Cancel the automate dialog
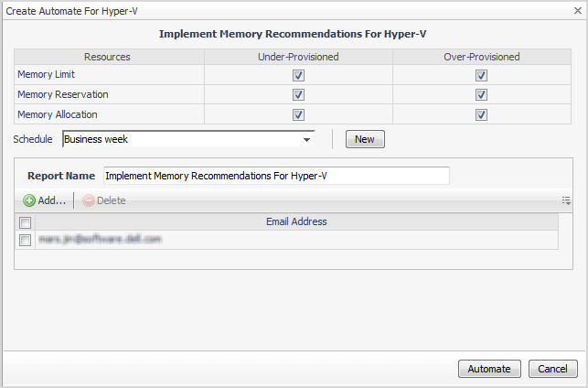The height and width of the screenshot is (388, 588). coord(552,369)
